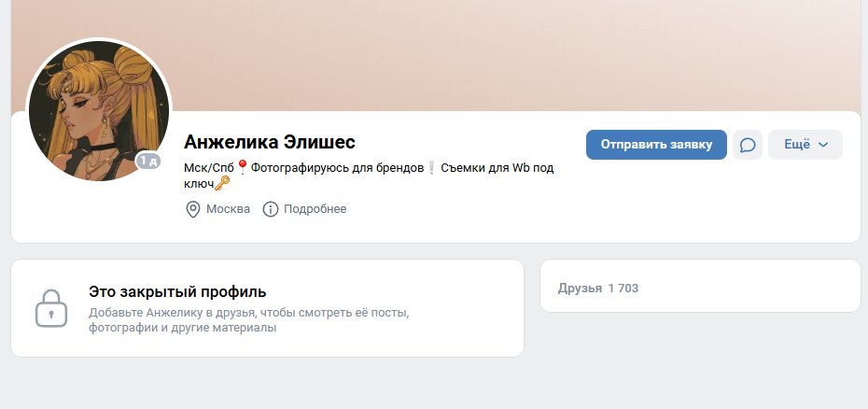This screenshot has height=409, width=868.
Task: Click the exclamation mark emoji in status
Action: coord(431,167)
